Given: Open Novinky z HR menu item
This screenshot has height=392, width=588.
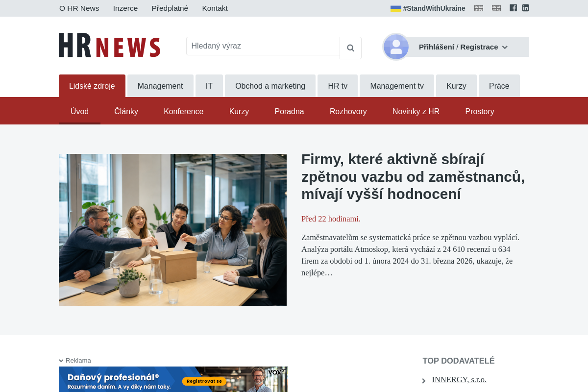Looking at the screenshot, I should pyautogui.click(x=416, y=111).
